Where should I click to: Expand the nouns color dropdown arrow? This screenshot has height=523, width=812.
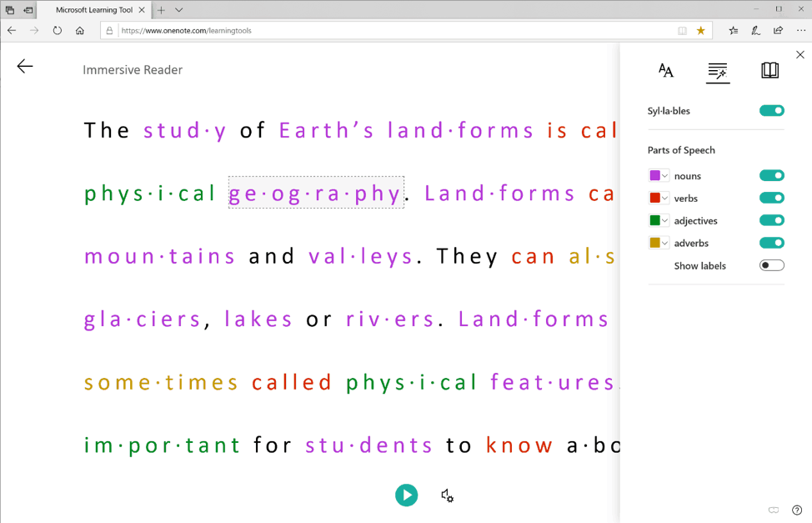(665, 176)
